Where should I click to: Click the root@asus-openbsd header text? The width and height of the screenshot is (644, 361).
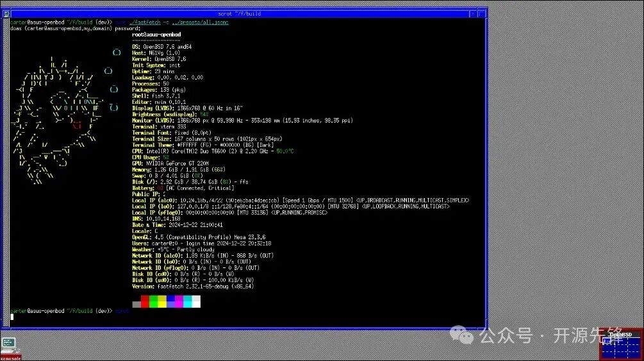click(156, 35)
